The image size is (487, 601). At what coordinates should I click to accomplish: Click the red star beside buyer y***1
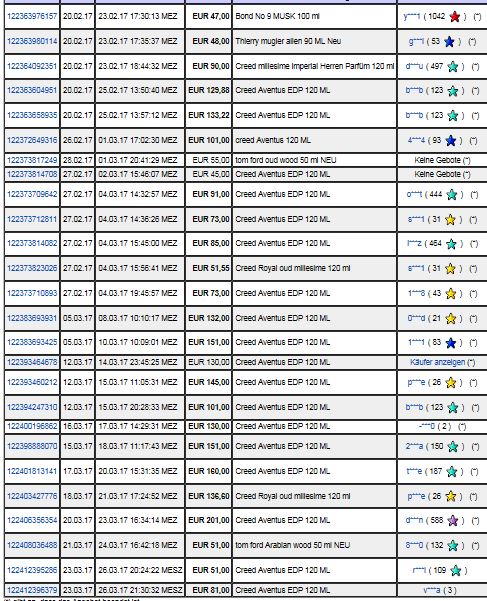[454, 16]
